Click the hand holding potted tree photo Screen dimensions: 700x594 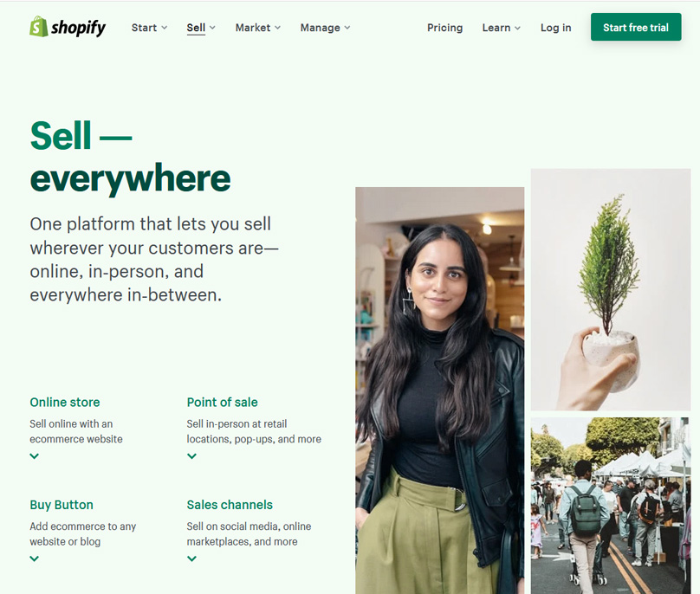click(611, 289)
